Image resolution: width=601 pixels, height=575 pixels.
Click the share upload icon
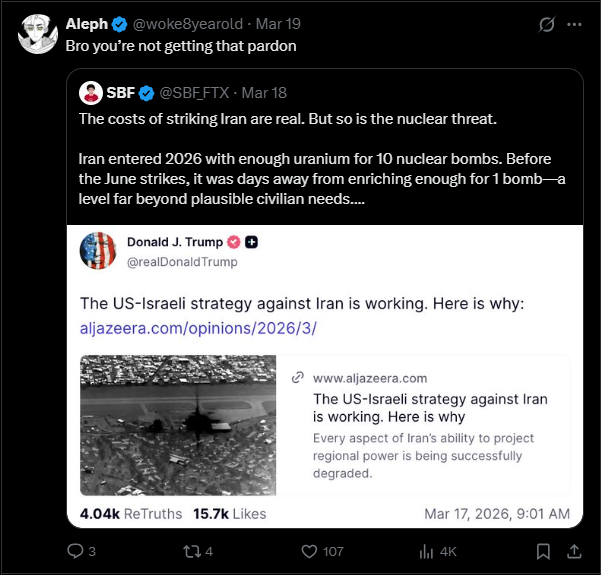pyautogui.click(x=575, y=551)
